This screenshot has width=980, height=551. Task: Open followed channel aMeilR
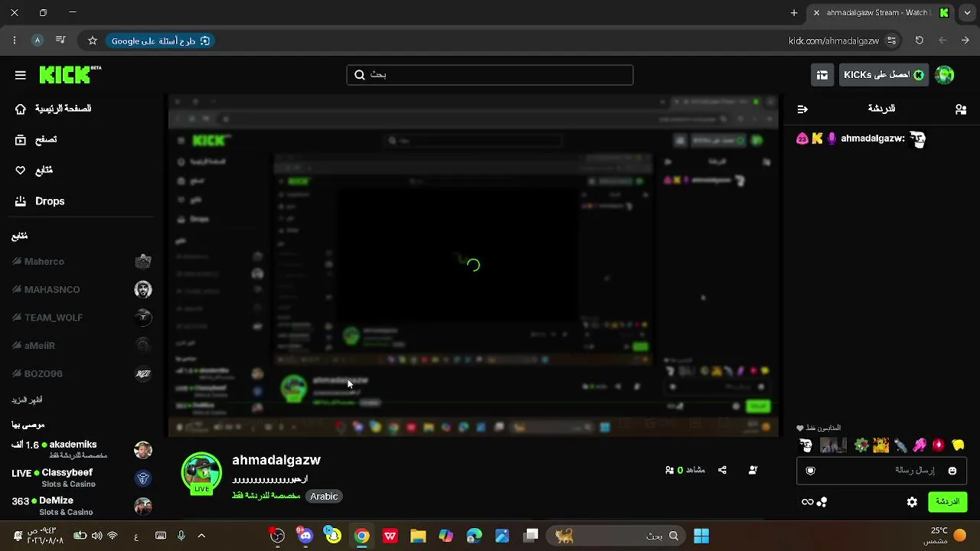(x=82, y=345)
